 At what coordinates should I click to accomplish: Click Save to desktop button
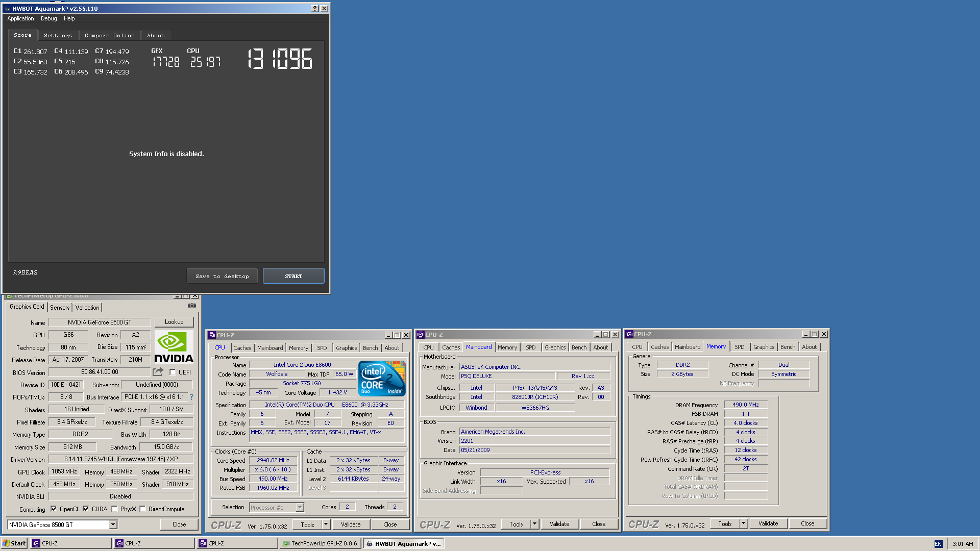pos(222,276)
